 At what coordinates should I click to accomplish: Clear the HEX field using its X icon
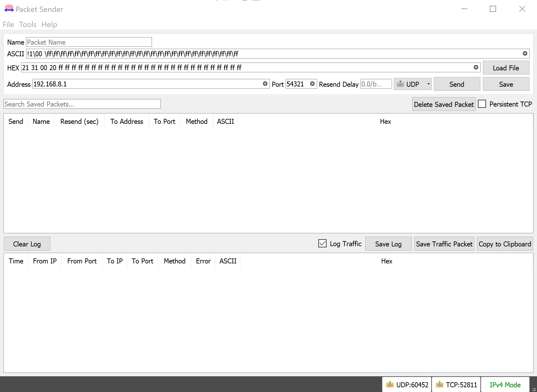pyautogui.click(x=476, y=68)
